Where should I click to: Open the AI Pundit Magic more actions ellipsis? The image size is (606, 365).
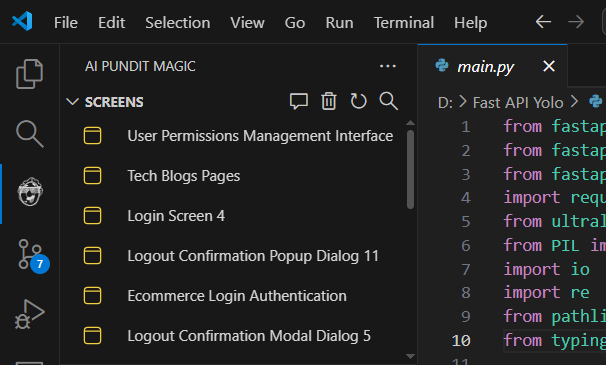(x=388, y=66)
